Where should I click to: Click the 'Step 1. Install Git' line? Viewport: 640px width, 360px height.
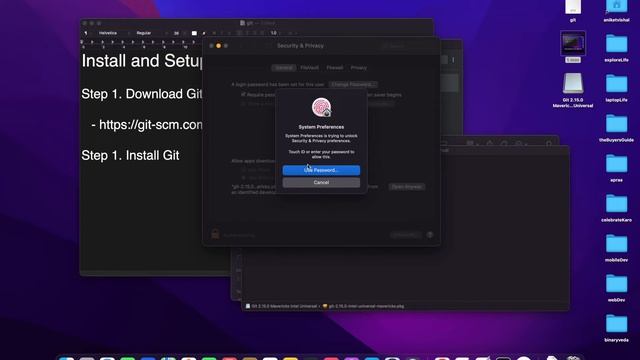pos(130,155)
